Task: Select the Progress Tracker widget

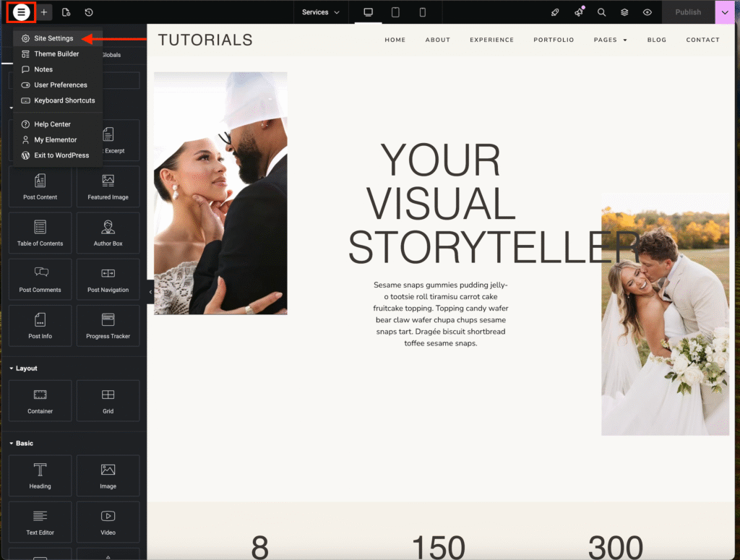Action: (108, 326)
